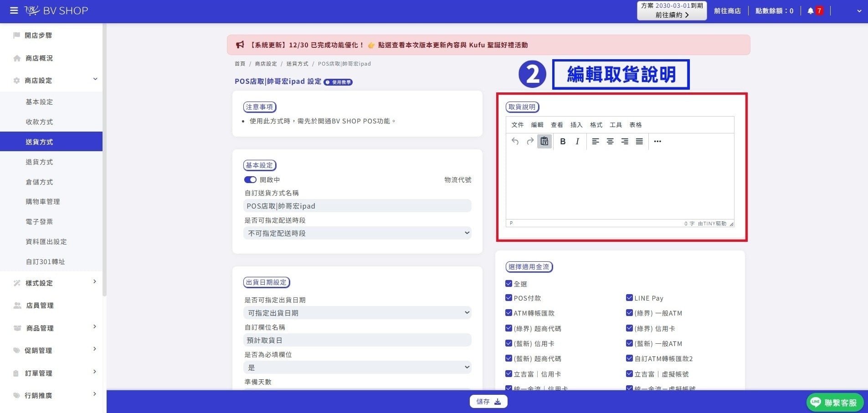The image size is (868, 413).
Task: Click the 商品管理 box icon
Action: pyautogui.click(x=17, y=328)
